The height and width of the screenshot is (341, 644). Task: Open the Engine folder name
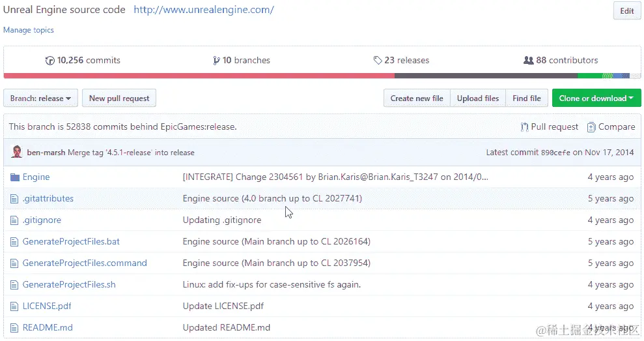36,177
